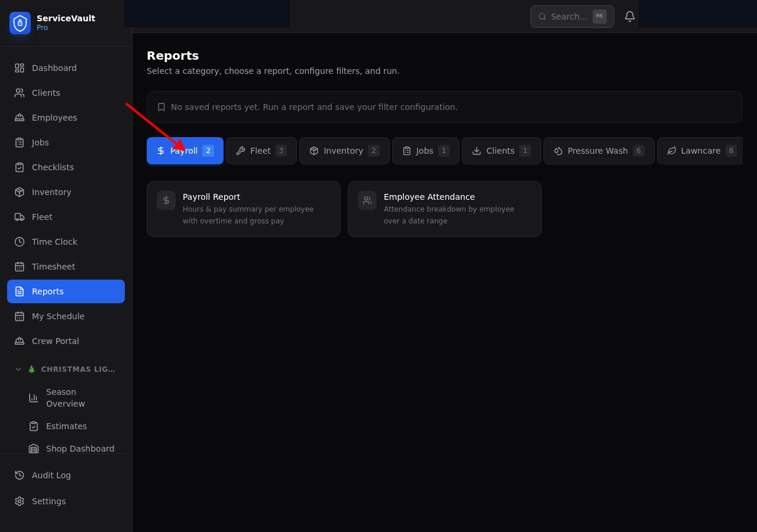Open Shop Dashboard under Christmas Lights

tap(80, 449)
